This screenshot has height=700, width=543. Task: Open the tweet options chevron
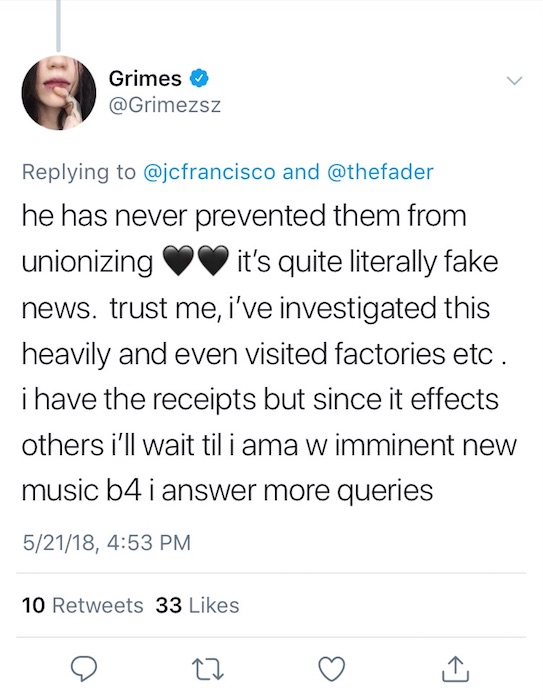pyautogui.click(x=514, y=81)
